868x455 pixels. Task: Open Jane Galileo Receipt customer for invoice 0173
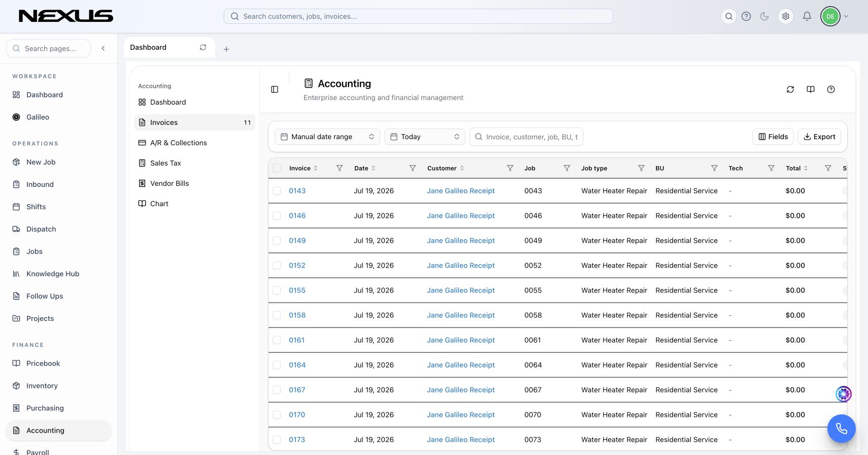pyautogui.click(x=461, y=440)
